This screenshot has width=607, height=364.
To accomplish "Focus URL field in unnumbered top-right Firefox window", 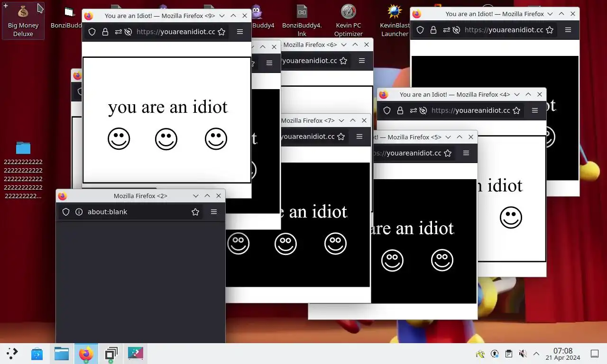I will pos(504,30).
